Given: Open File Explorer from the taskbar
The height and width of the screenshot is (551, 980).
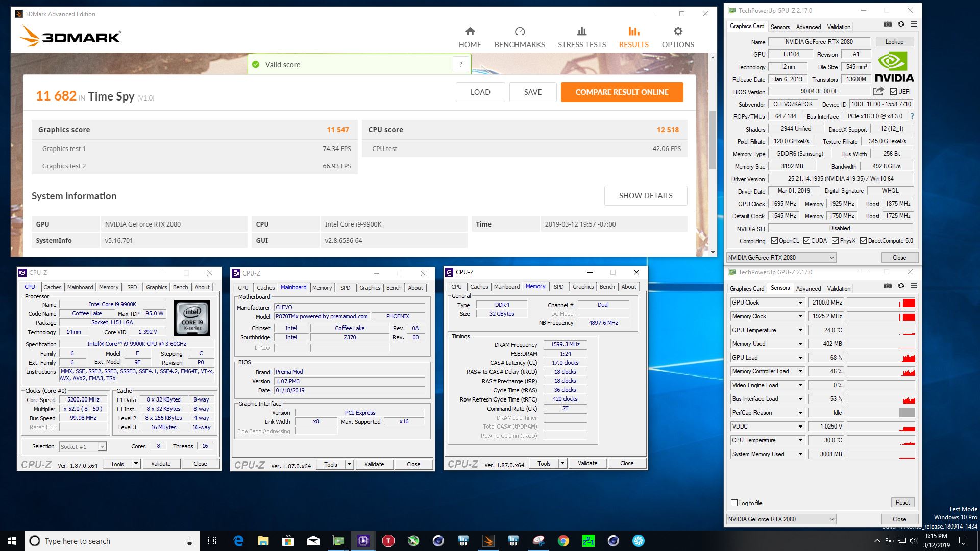Looking at the screenshot, I should (x=263, y=541).
